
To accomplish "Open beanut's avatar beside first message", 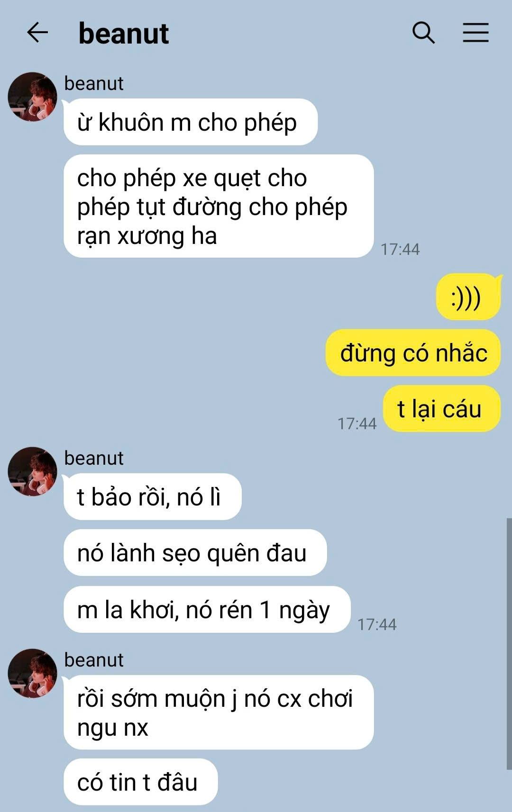I will [x=32, y=97].
